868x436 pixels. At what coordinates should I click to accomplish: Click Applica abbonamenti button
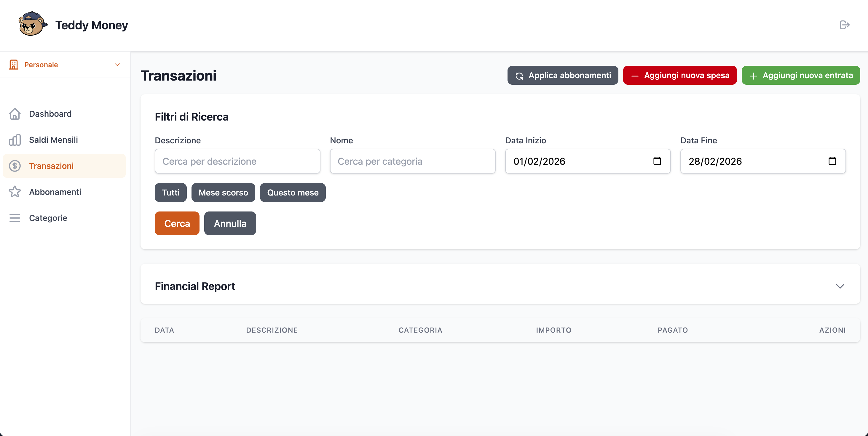562,76
